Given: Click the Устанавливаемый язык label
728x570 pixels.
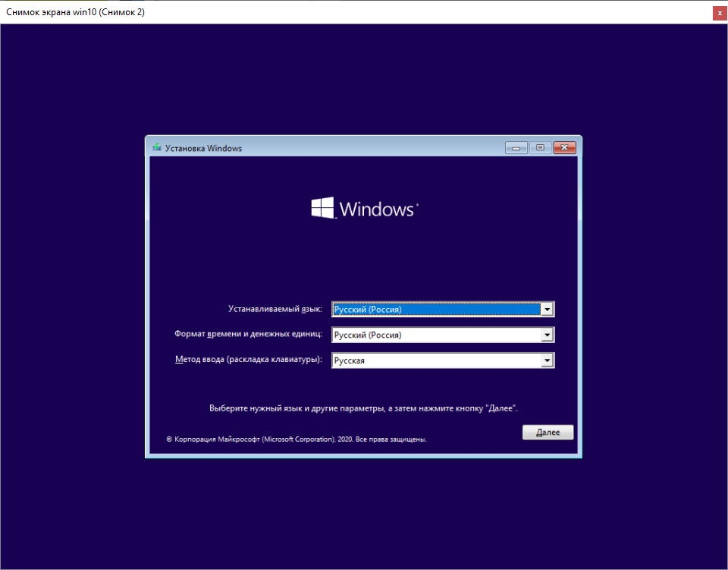Looking at the screenshot, I should pyautogui.click(x=275, y=309).
